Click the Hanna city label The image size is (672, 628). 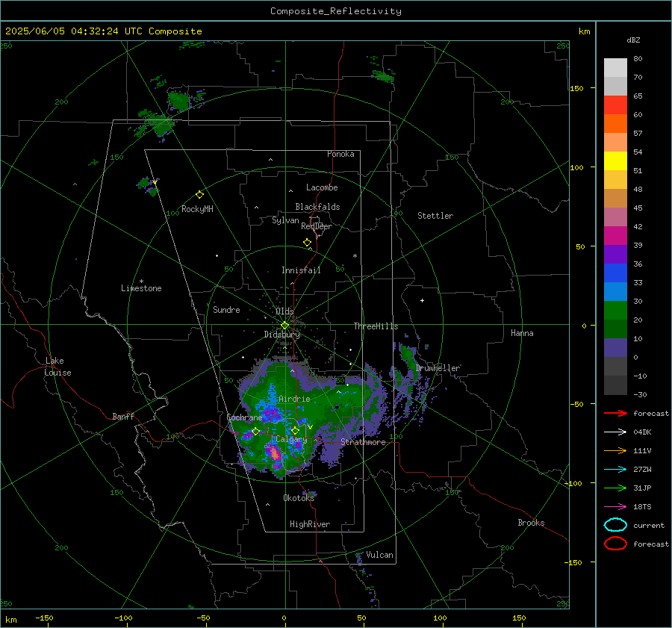click(x=522, y=333)
